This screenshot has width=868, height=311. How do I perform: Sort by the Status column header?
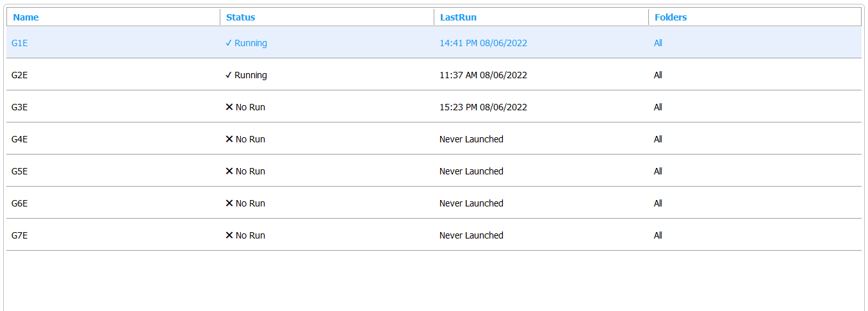click(240, 17)
